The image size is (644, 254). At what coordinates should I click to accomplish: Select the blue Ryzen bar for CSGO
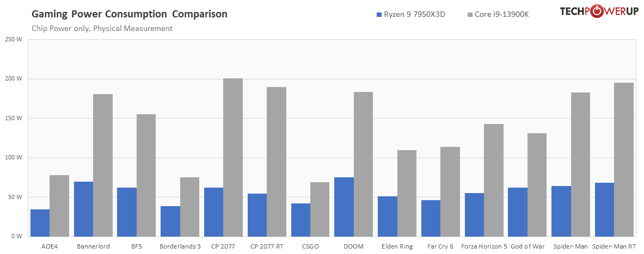(300, 220)
